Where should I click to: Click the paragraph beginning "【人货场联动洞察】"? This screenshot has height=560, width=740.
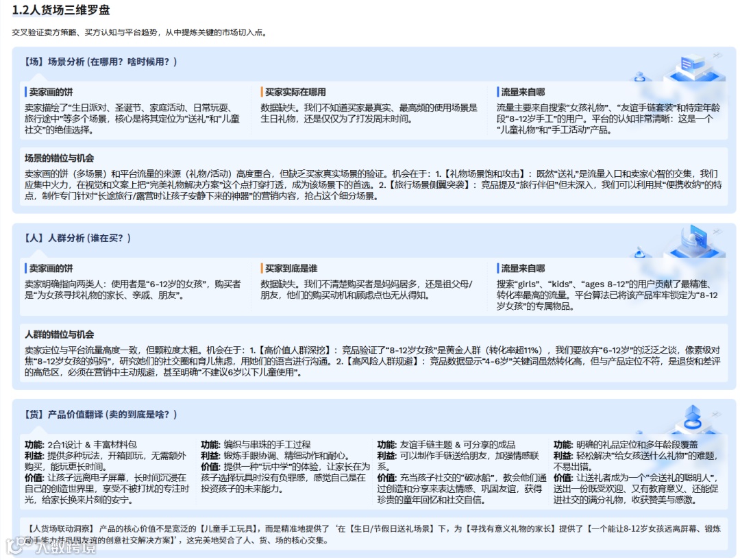[x=373, y=535]
